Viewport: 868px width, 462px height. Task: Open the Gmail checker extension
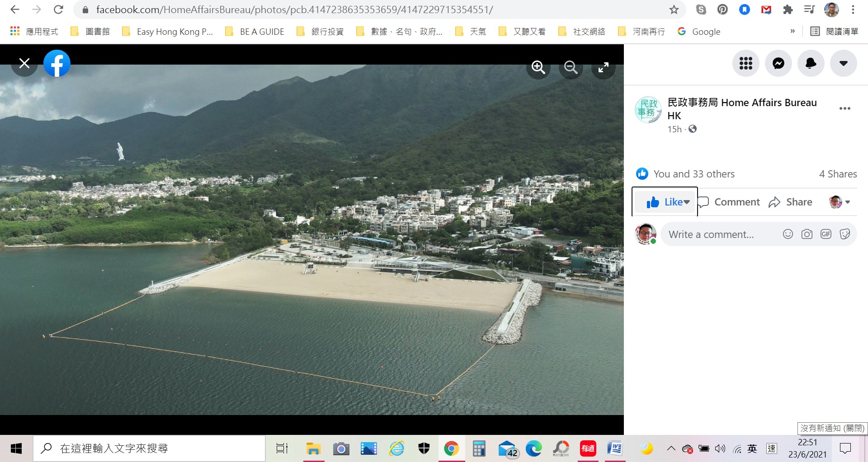pos(766,9)
